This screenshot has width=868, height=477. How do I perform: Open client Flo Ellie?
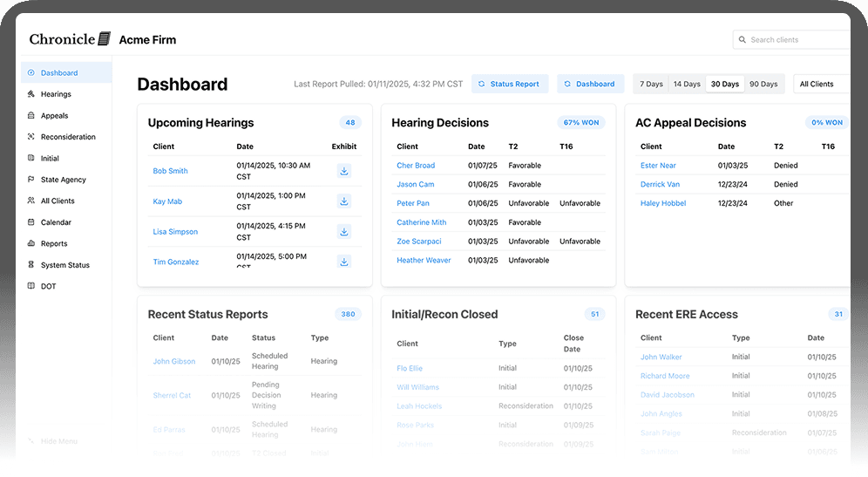(410, 368)
